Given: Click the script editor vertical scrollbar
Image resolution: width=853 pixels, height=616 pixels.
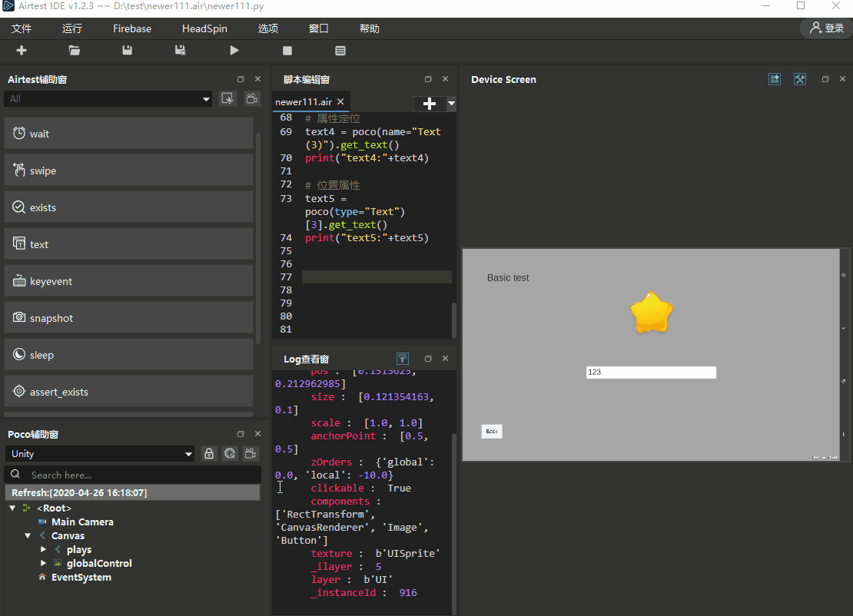Looking at the screenshot, I should pos(454,319).
